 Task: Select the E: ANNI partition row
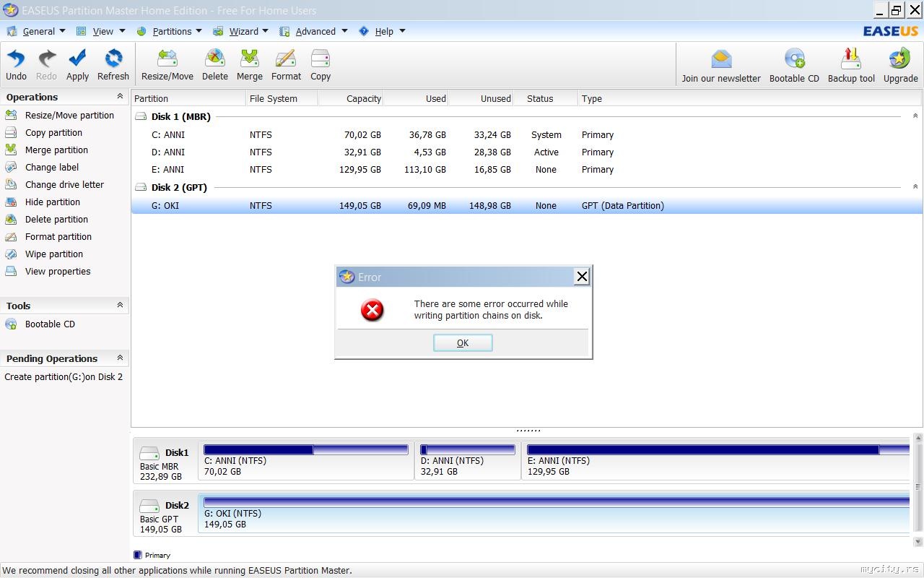[526, 169]
